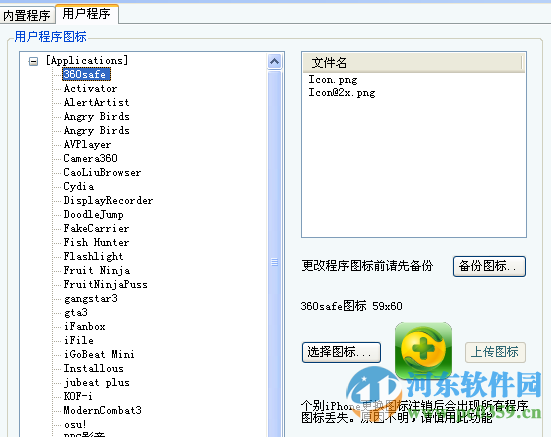
Task: Select iFanbox entry
Action: (84, 326)
